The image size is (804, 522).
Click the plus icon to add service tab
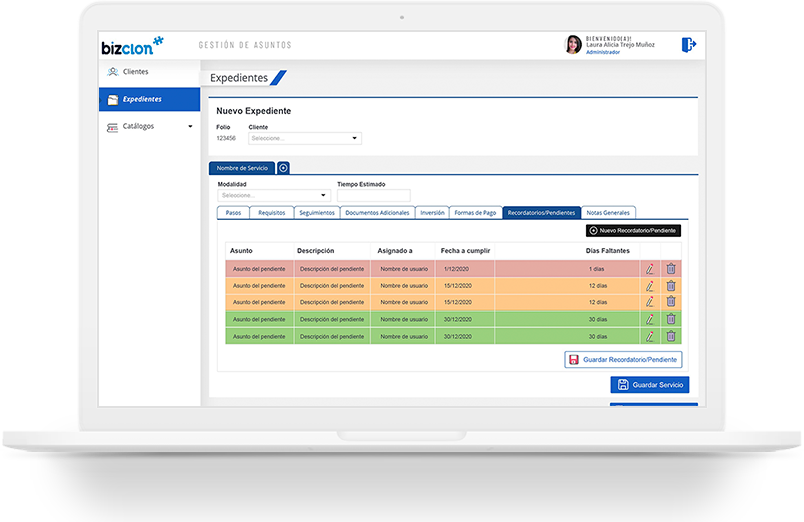283,168
